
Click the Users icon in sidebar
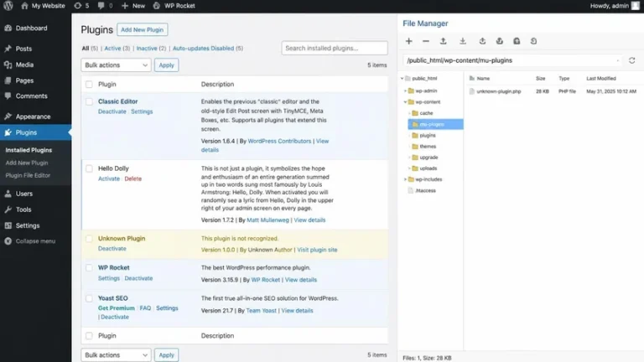point(8,194)
